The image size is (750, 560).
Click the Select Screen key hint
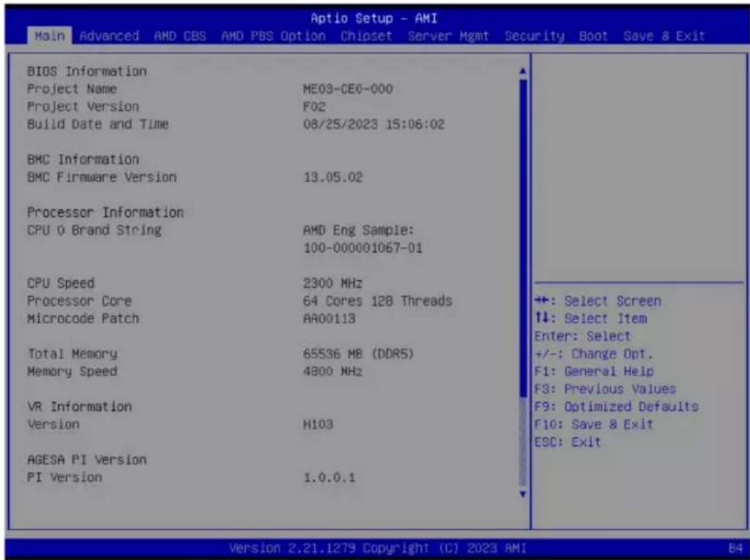pyautogui.click(x=598, y=301)
